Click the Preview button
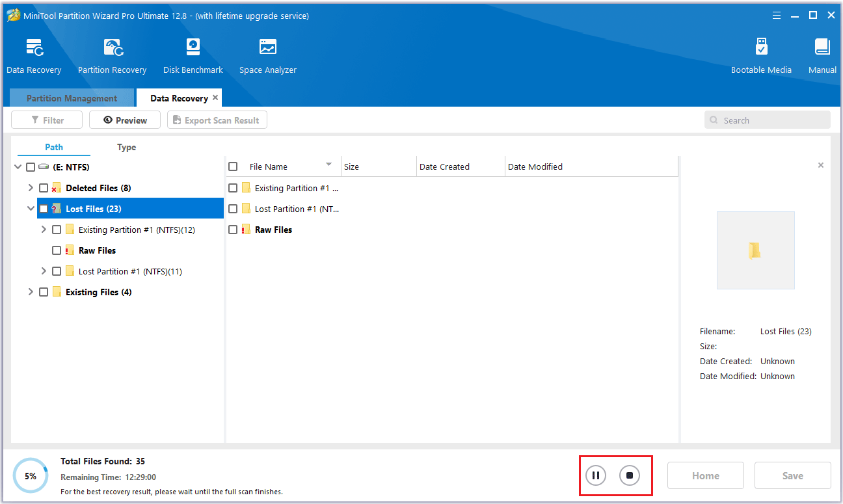843x504 pixels. (x=125, y=120)
